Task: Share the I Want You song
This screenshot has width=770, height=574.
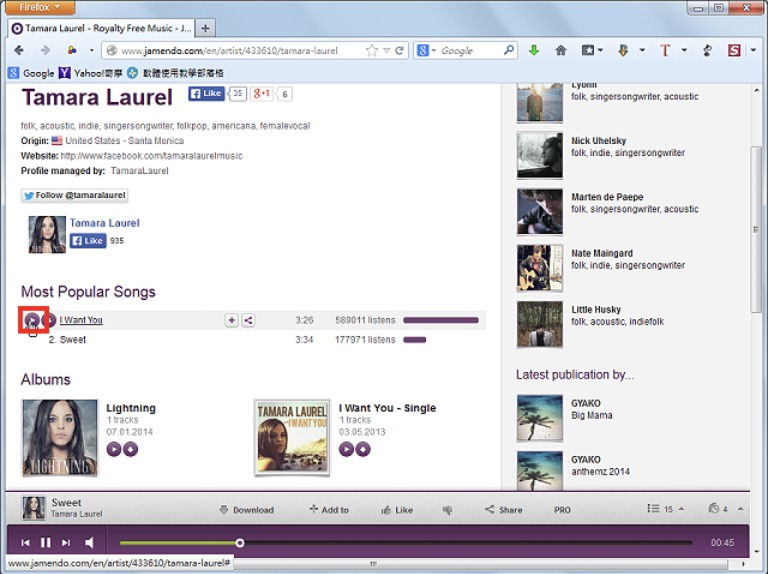Action: coord(248,320)
